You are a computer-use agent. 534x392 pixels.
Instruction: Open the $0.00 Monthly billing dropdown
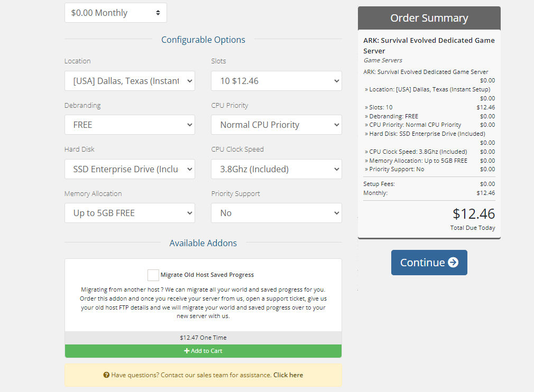(115, 12)
